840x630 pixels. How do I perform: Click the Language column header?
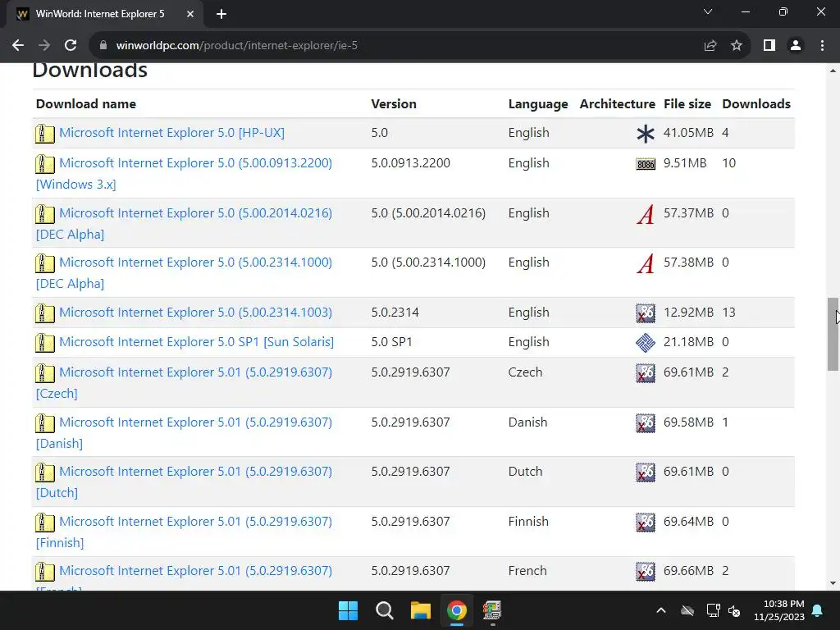tap(538, 104)
